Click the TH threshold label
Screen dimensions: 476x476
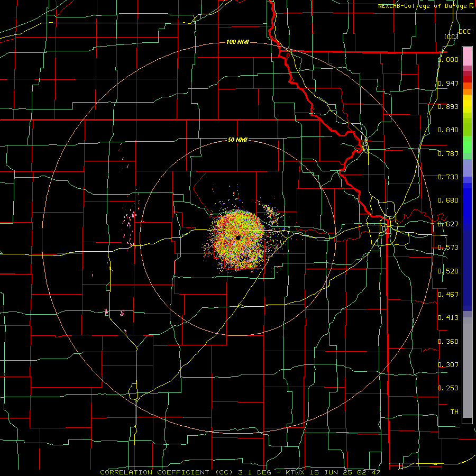coord(454,412)
